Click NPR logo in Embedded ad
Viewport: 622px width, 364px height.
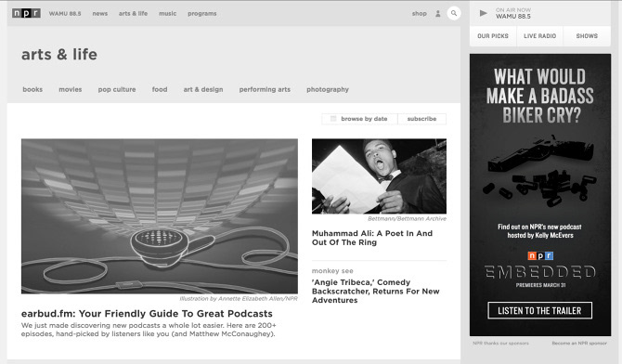(x=540, y=255)
